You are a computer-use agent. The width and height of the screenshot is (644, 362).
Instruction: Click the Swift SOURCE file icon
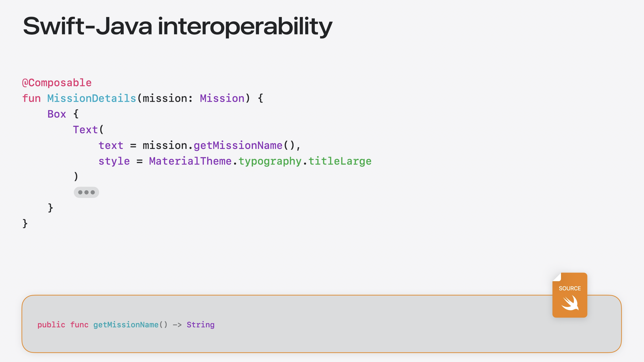pos(570,295)
